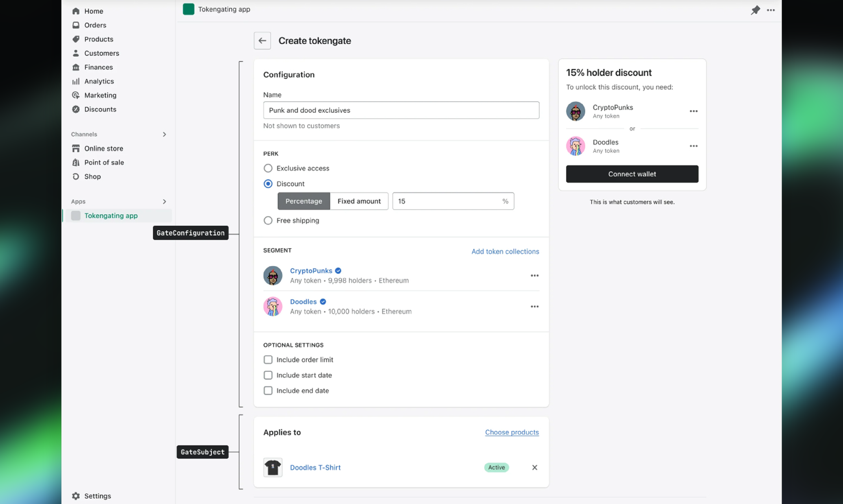The image size is (843, 504).
Task: Click the Analytics bar chart icon
Action: tap(76, 81)
